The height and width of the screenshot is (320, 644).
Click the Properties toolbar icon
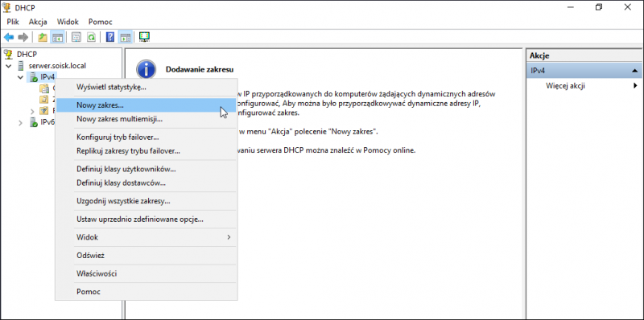pyautogui.click(x=76, y=37)
